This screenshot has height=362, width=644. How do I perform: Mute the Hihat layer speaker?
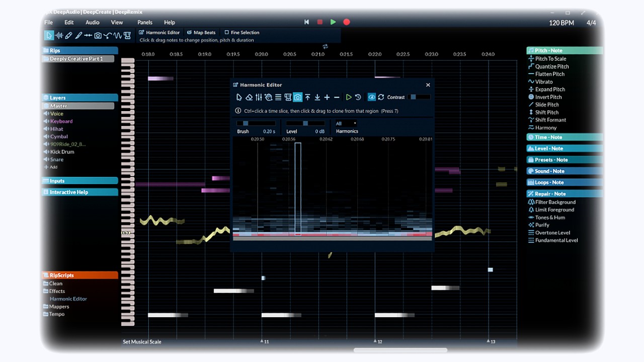[46, 129]
